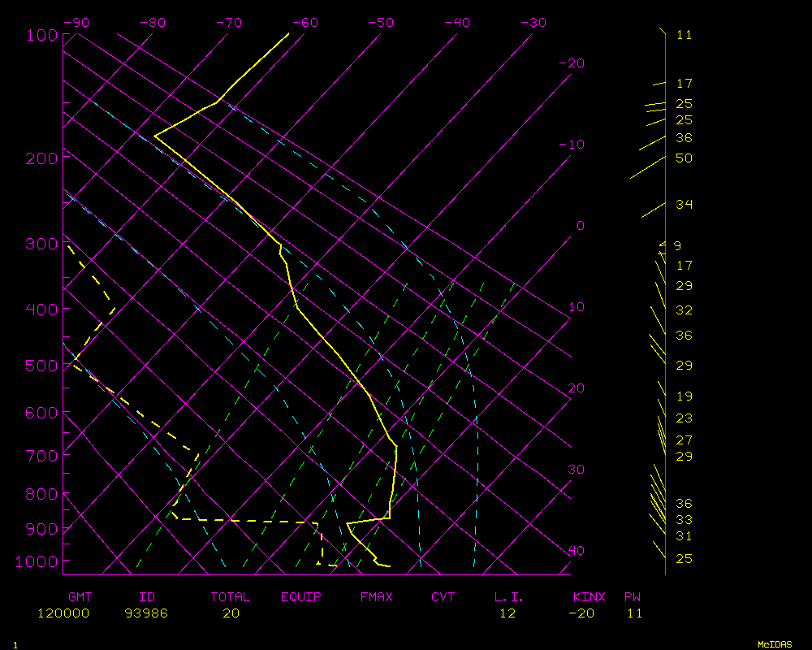The width and height of the screenshot is (812, 650).
Task: Select the station ID value 93986
Action: 146,613
